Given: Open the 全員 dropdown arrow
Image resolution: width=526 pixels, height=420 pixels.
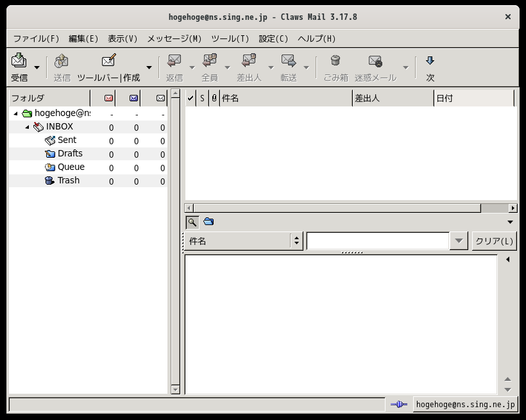Looking at the screenshot, I should tap(228, 67).
